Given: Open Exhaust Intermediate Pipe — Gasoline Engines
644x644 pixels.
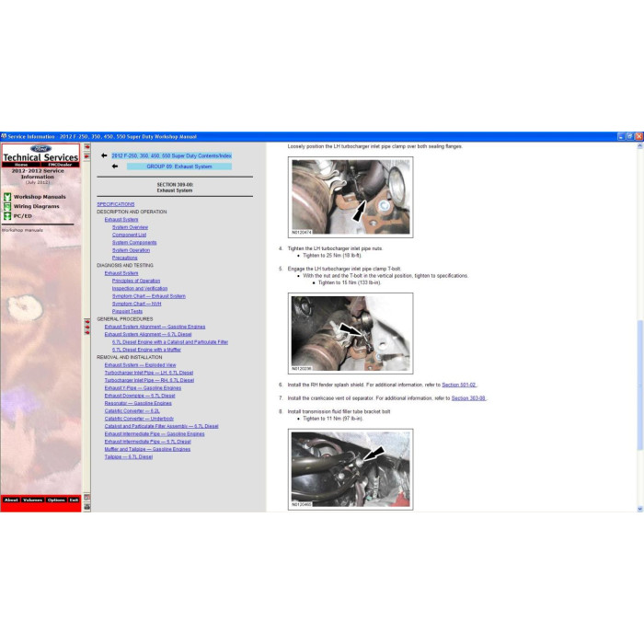Looking at the screenshot, I should tap(155, 433).
